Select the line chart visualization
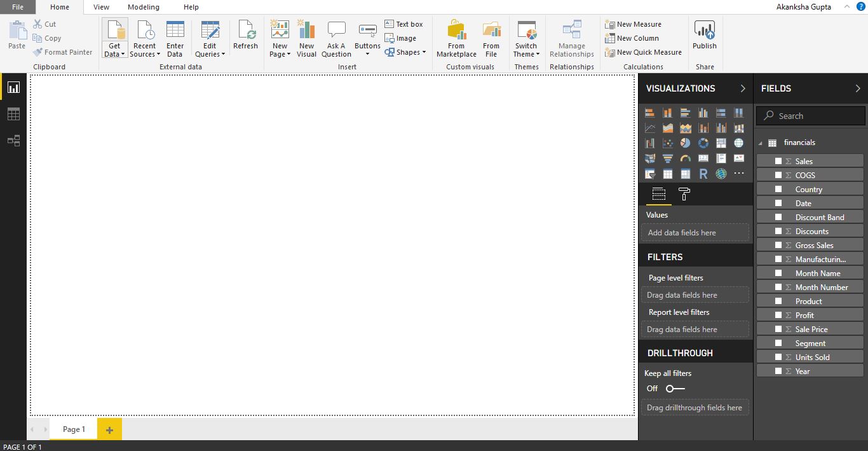 (x=649, y=128)
